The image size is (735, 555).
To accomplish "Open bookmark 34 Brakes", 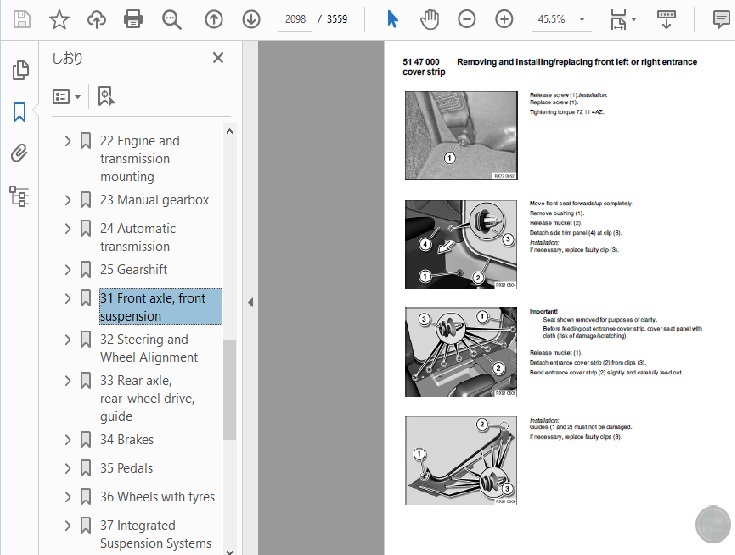I will (x=127, y=440).
